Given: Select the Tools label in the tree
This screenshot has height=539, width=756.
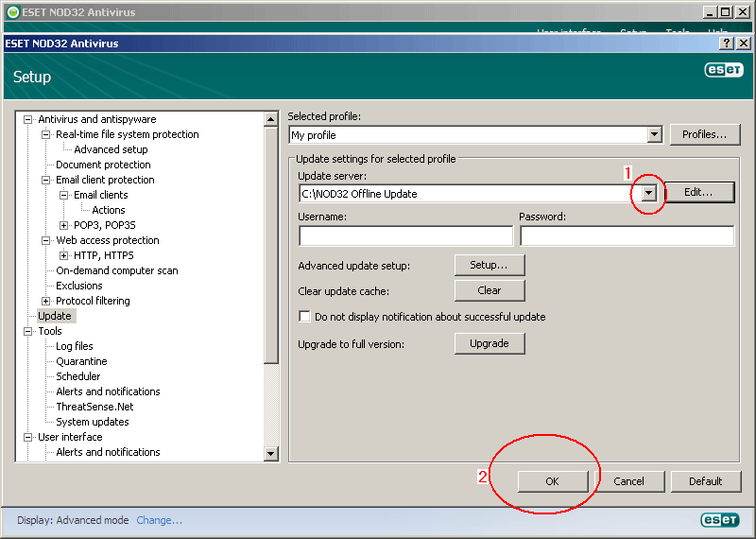Looking at the screenshot, I should click(50, 331).
